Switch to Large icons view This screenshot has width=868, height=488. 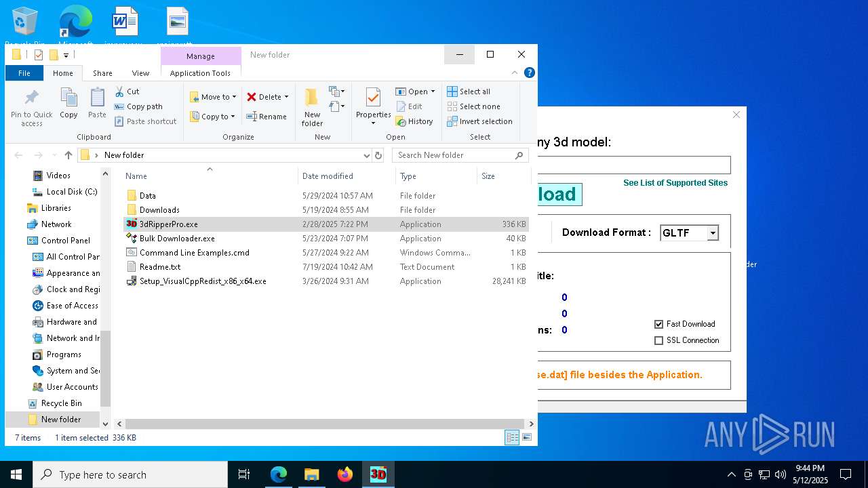[526, 438]
